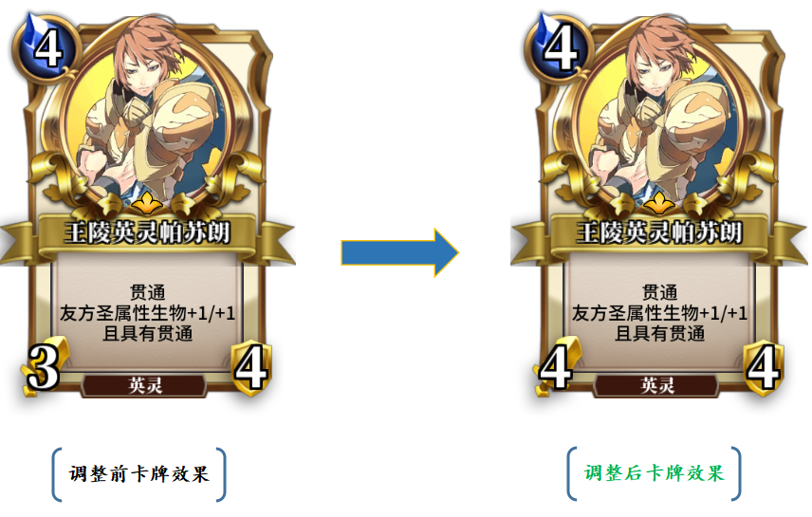Click the green 调整后卡牌效果 label
812x517 pixels.
654,472
